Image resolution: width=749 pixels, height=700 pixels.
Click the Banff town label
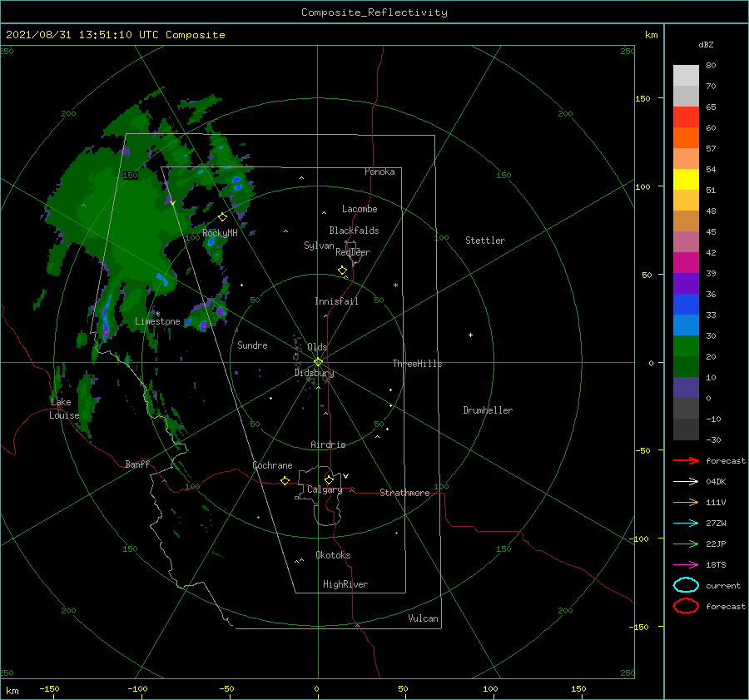(x=137, y=464)
